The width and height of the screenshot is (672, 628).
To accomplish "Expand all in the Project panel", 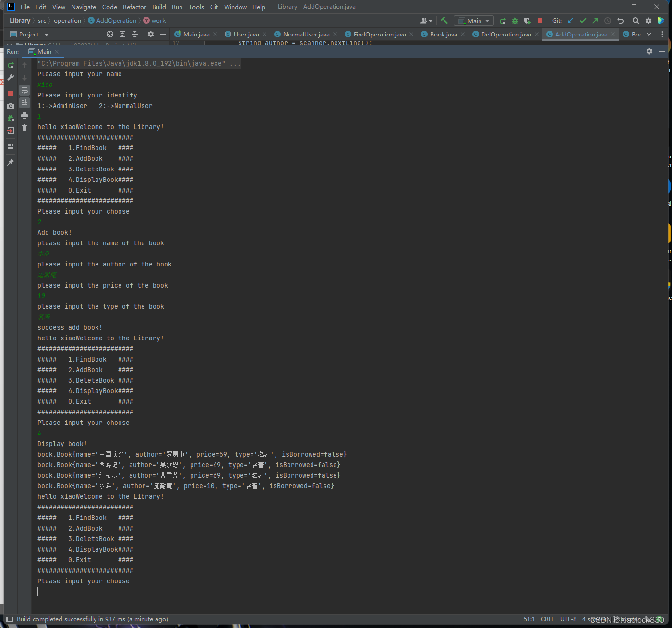I will click(x=122, y=34).
